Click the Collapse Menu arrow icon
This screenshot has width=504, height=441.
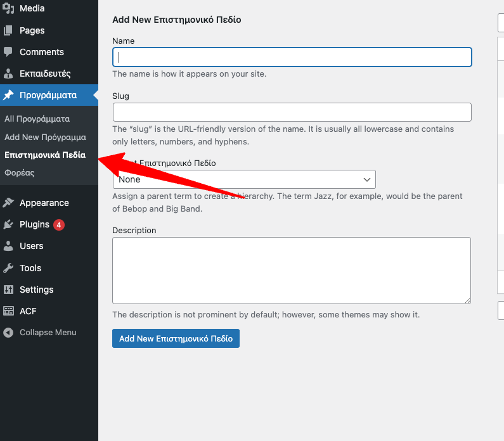click(8, 333)
